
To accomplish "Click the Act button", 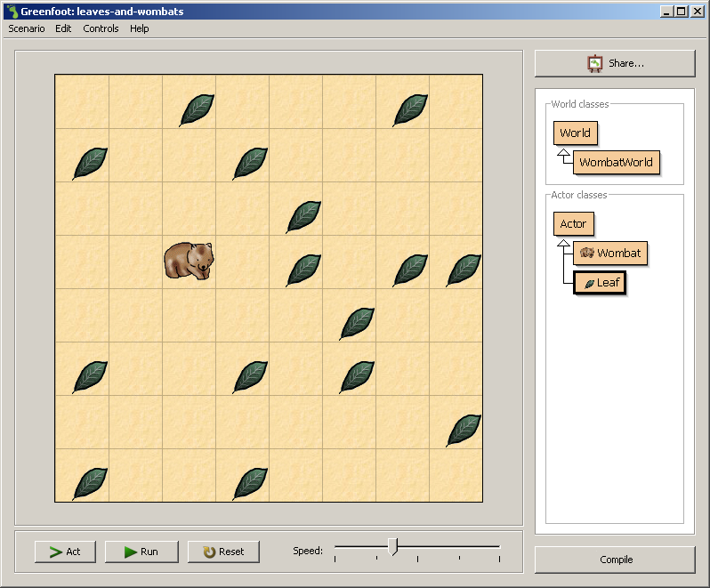I will click(65, 552).
